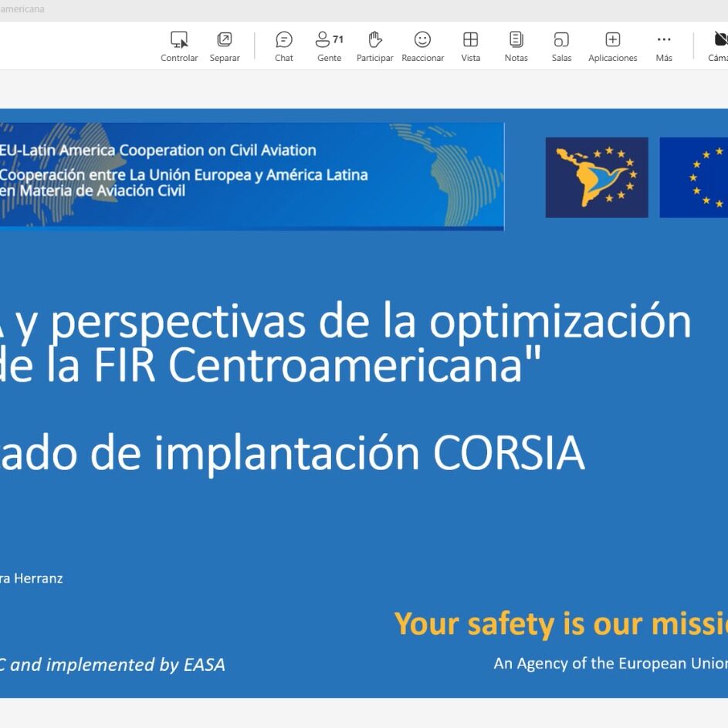Click the 71 participant count badge
The image size is (728, 728).
(338, 39)
